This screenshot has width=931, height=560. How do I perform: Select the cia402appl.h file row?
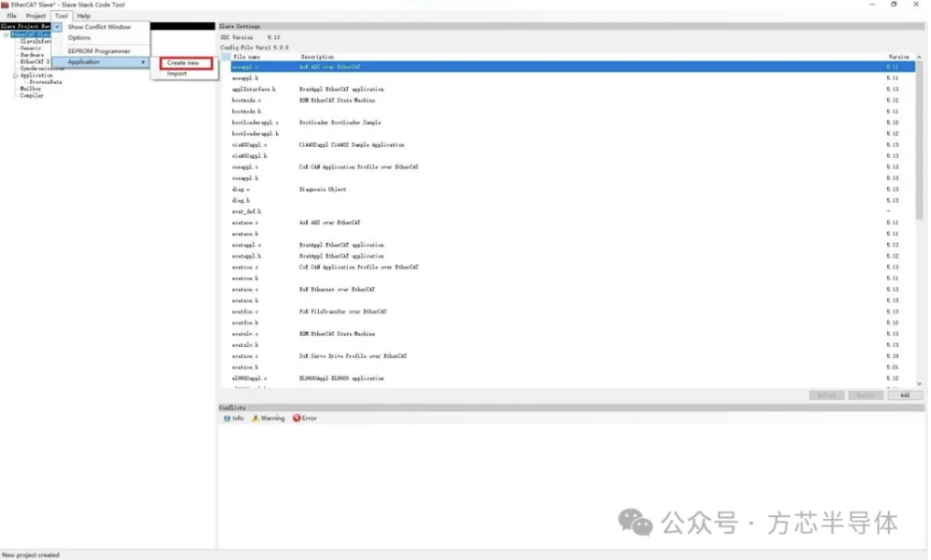pyautogui.click(x=573, y=155)
